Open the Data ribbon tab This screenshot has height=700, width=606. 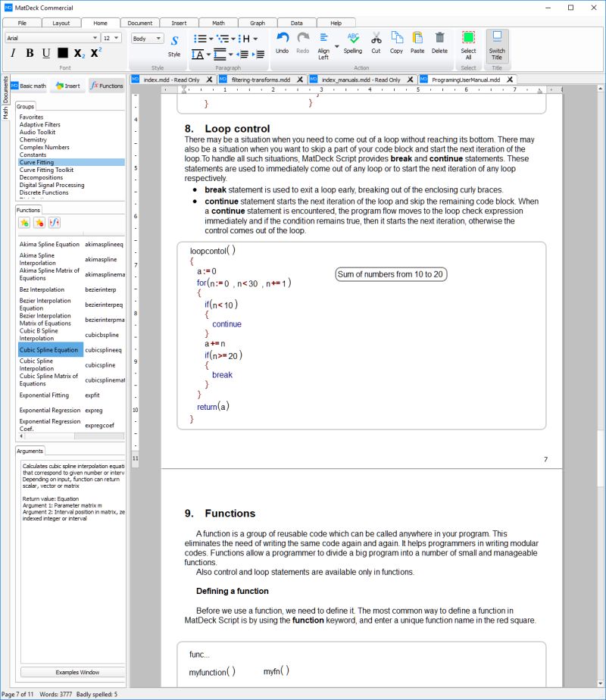[x=297, y=23]
